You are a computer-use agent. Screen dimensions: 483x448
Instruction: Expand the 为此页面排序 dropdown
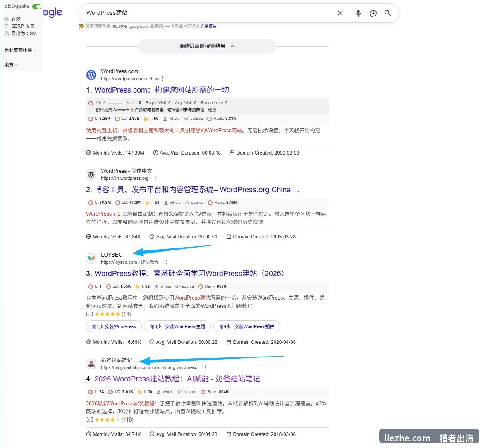[x=20, y=50]
